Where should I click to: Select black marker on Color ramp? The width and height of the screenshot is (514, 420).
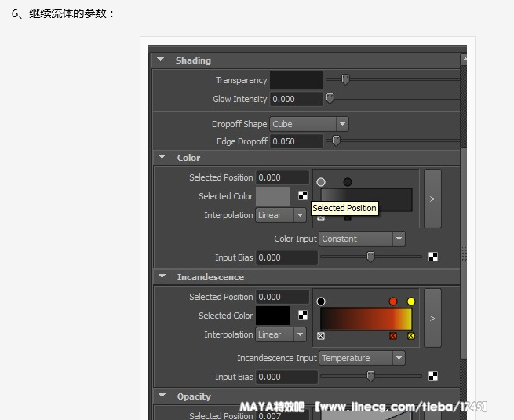tap(348, 182)
